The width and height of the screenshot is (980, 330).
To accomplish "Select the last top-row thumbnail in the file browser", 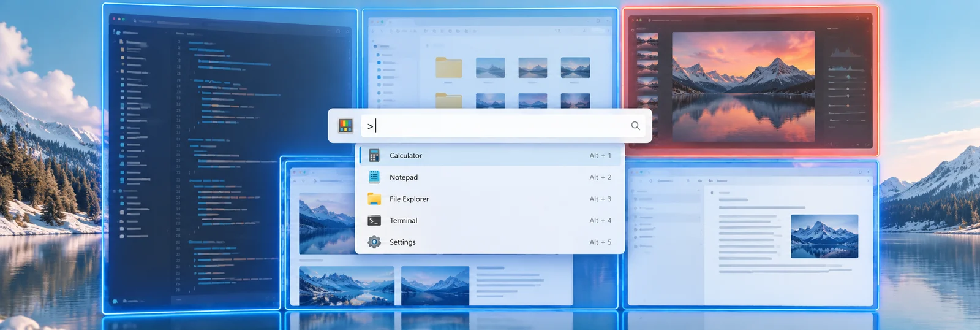I will point(575,67).
